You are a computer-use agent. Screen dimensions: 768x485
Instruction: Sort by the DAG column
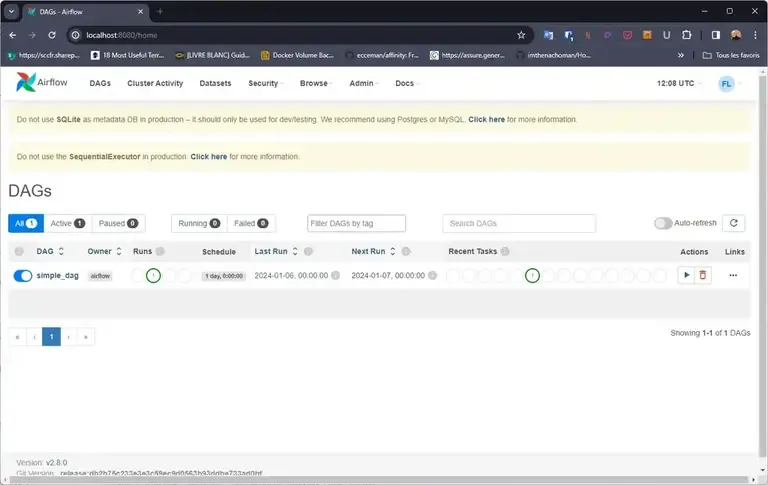(x=50, y=251)
